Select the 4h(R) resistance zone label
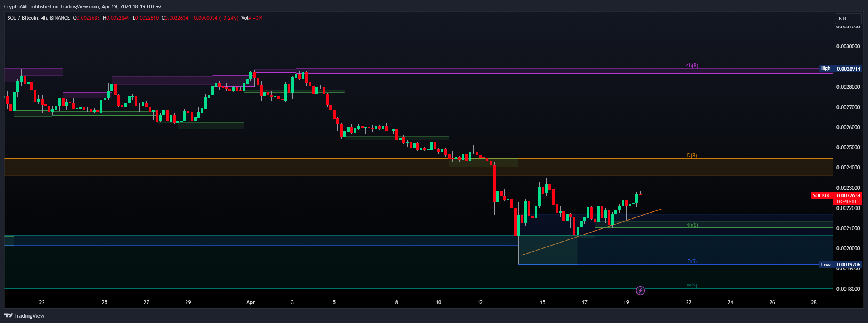 pos(692,65)
